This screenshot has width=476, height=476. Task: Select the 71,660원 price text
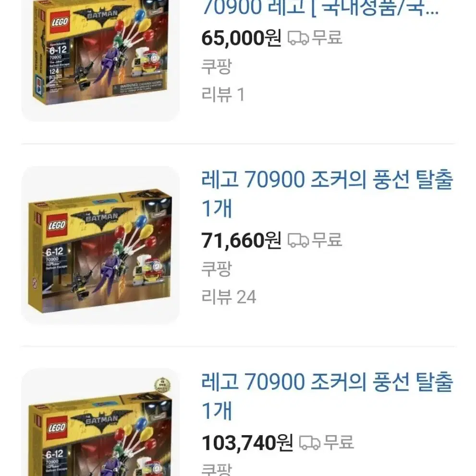(x=241, y=241)
